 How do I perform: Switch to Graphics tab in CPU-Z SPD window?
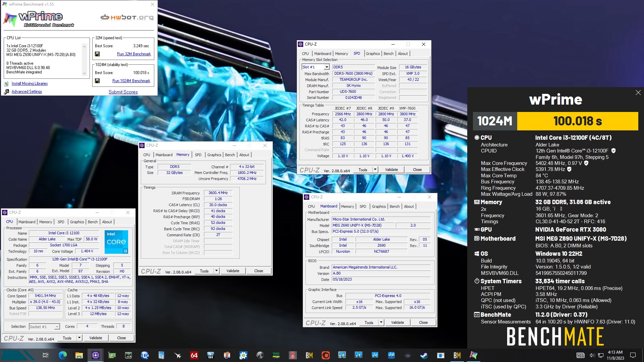pos(373,54)
